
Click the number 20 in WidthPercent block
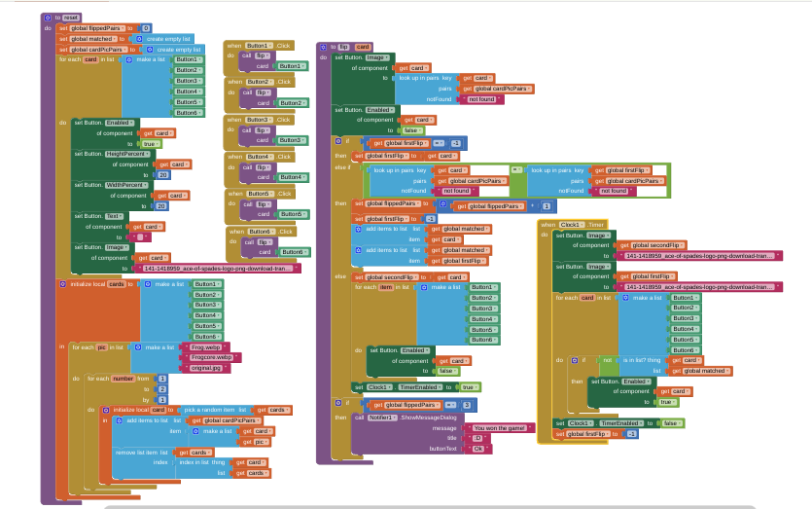pyautogui.click(x=161, y=206)
